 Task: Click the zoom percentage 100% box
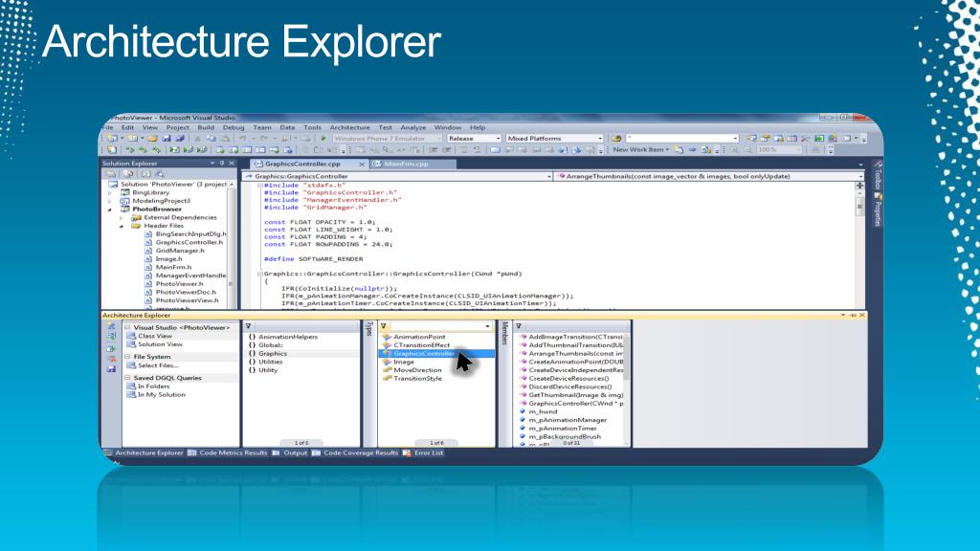779,150
